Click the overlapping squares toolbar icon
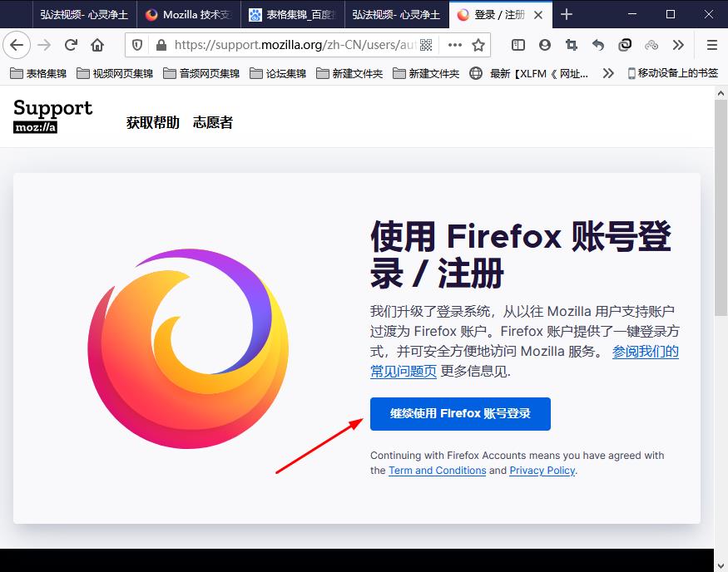Viewport: 728px width, 572px height. click(x=625, y=45)
